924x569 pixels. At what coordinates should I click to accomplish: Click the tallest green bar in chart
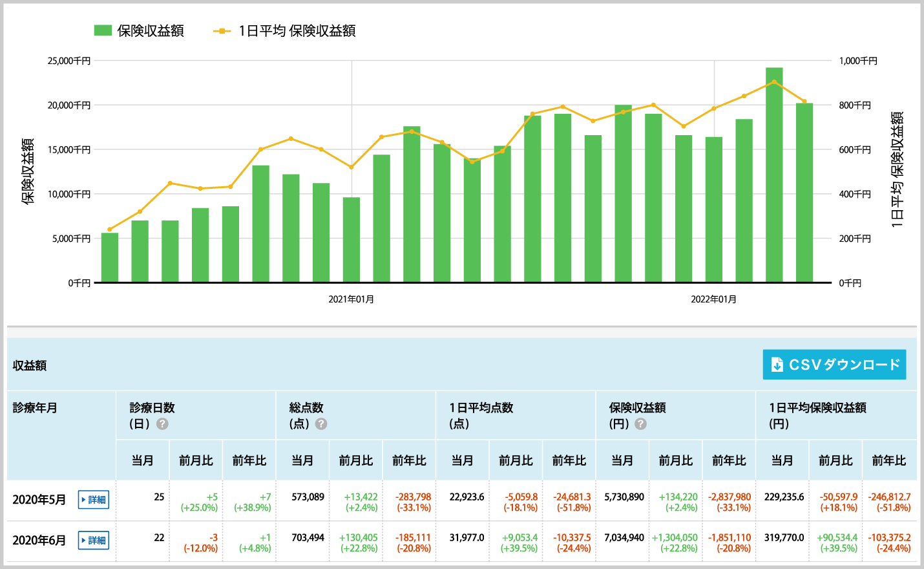pyautogui.click(x=774, y=175)
